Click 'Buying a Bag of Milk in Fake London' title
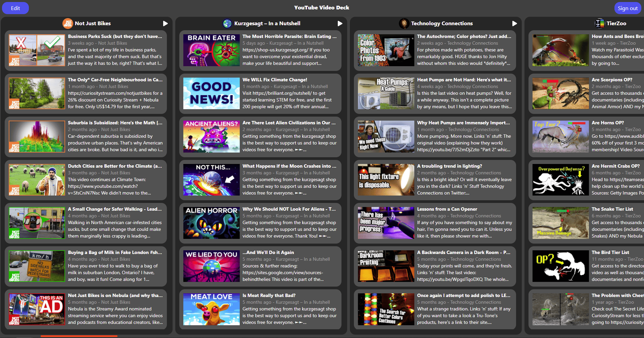644x338 pixels. (115, 252)
